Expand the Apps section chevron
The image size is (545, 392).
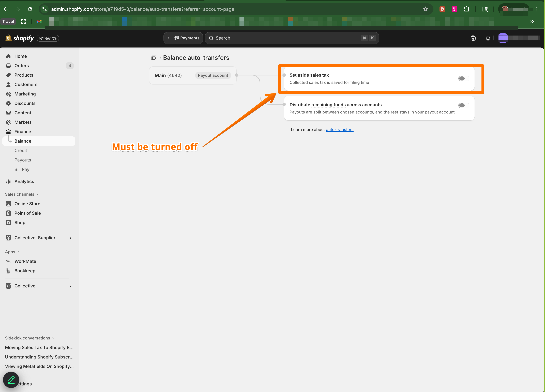tap(18, 252)
